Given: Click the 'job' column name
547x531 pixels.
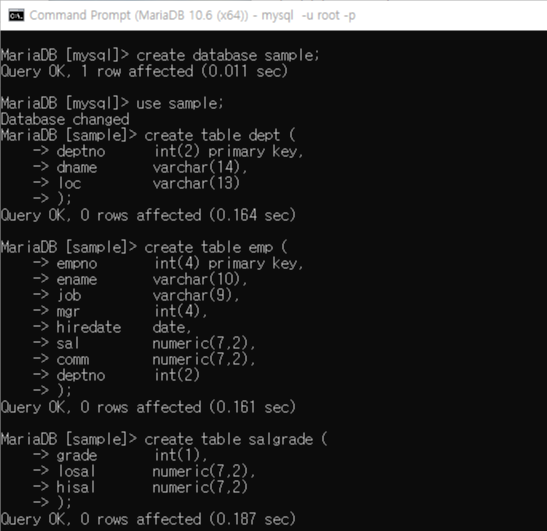Looking at the screenshot, I should pyautogui.click(x=69, y=296).
